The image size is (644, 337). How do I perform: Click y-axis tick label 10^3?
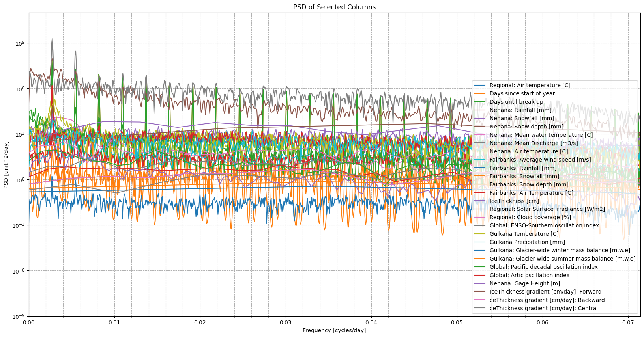[20, 134]
